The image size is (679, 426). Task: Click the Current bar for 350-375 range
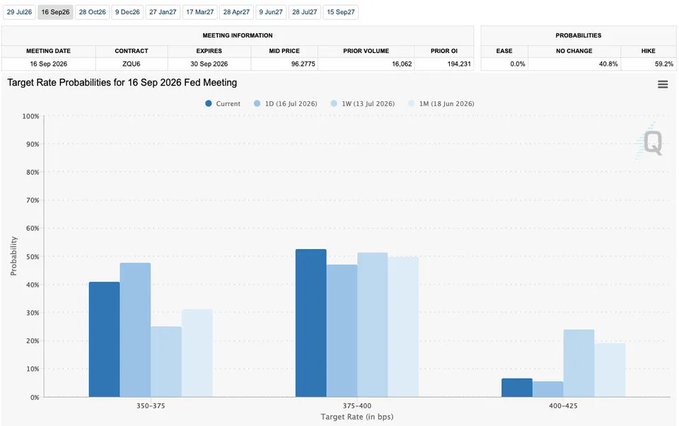[x=104, y=339]
